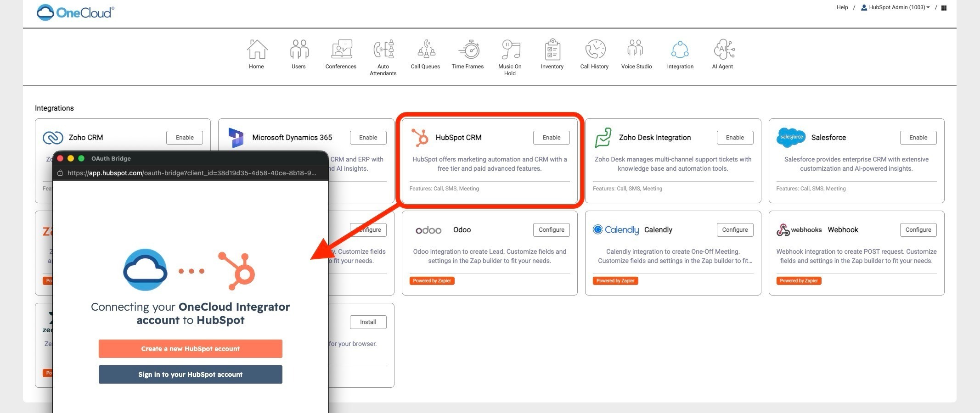Click HubSpot CRM Features: Call, SMS, Meeting text
Image resolution: width=980 pixels, height=413 pixels.
(444, 189)
